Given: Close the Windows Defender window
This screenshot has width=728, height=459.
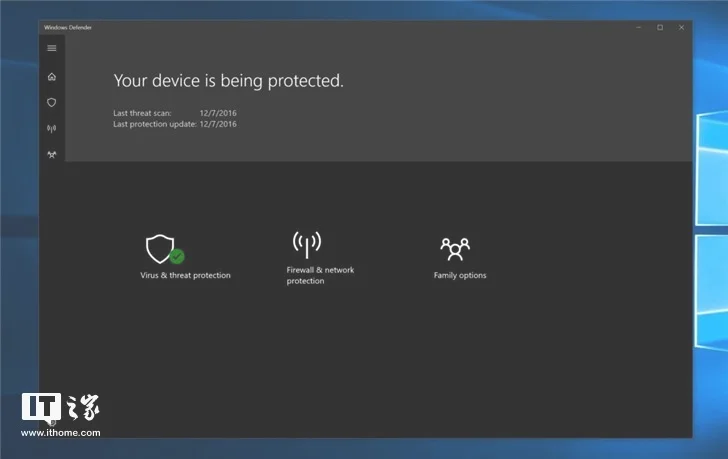Looking at the screenshot, I should 681,27.
